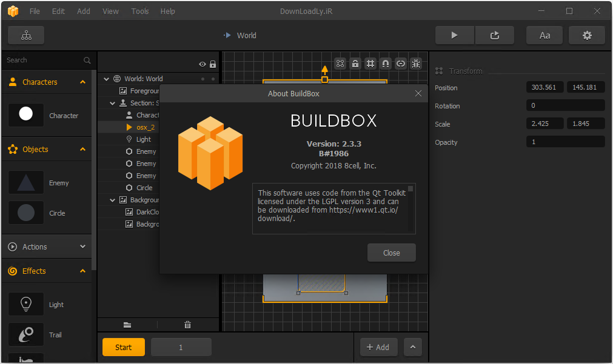This screenshot has width=613, height=364.
Task: Collapse the World: World tree node
Action: 106,79
